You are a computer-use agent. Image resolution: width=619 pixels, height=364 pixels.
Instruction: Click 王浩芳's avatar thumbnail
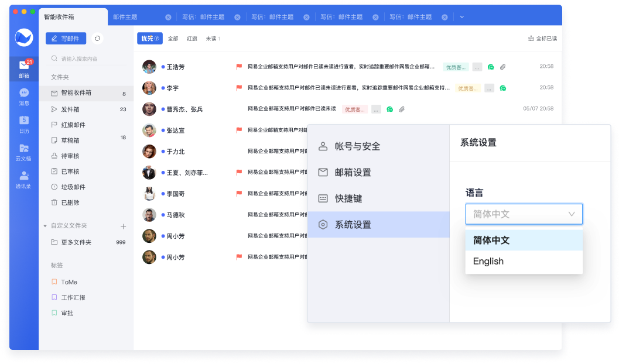149,67
